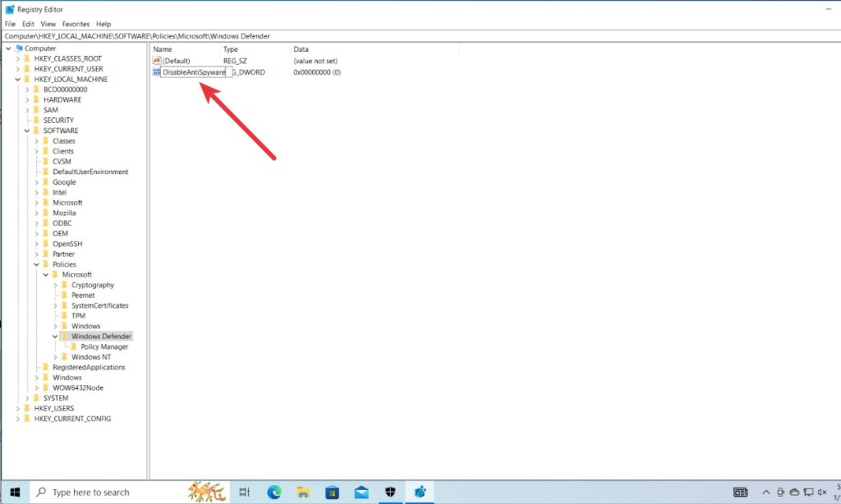Expand the Windows NT key
This screenshot has height=504, width=841.
point(55,357)
